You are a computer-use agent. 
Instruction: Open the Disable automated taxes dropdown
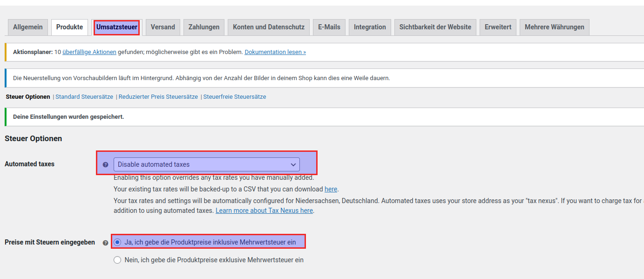[x=207, y=164]
